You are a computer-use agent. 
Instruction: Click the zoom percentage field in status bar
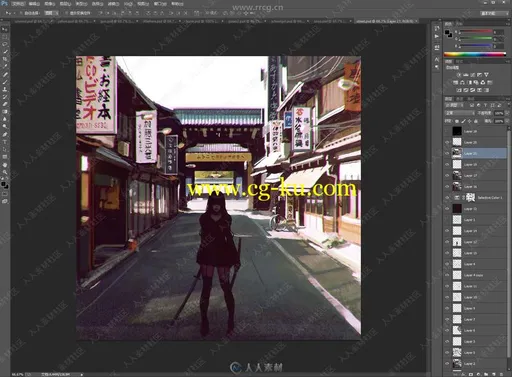18,374
